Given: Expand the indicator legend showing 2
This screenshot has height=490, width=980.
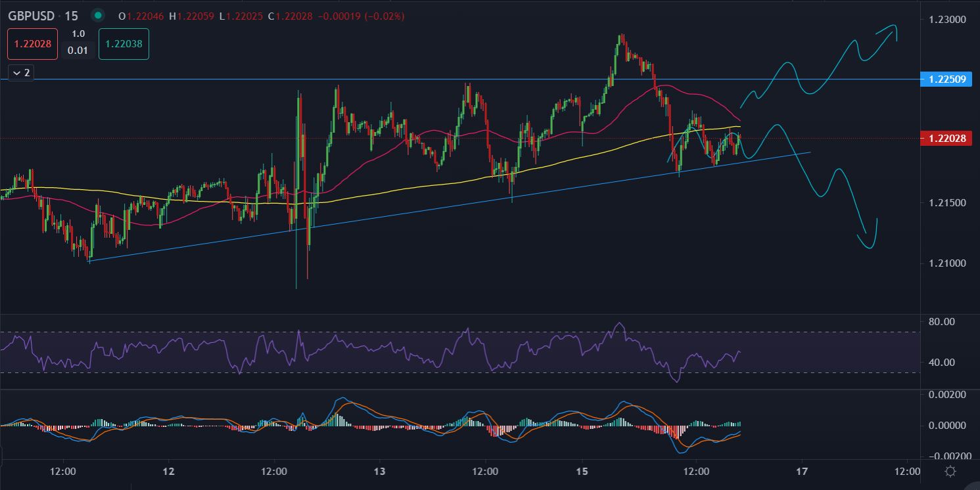Looking at the screenshot, I should tap(21, 72).
